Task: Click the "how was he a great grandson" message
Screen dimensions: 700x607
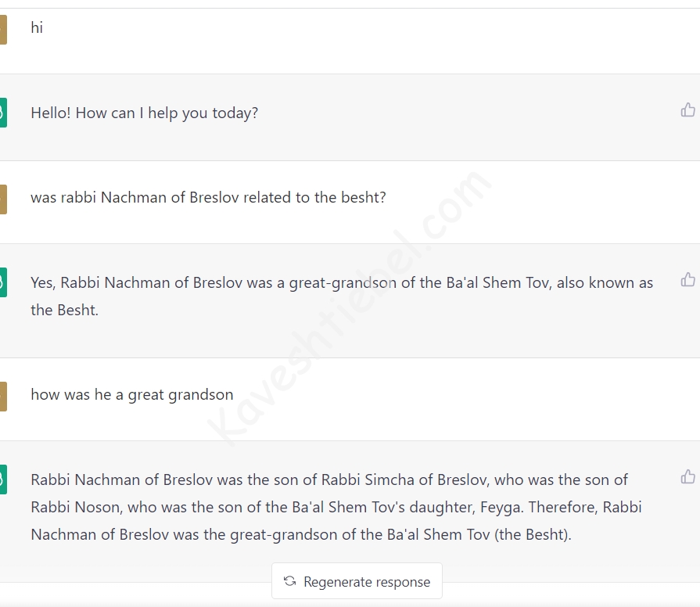Action: (131, 395)
